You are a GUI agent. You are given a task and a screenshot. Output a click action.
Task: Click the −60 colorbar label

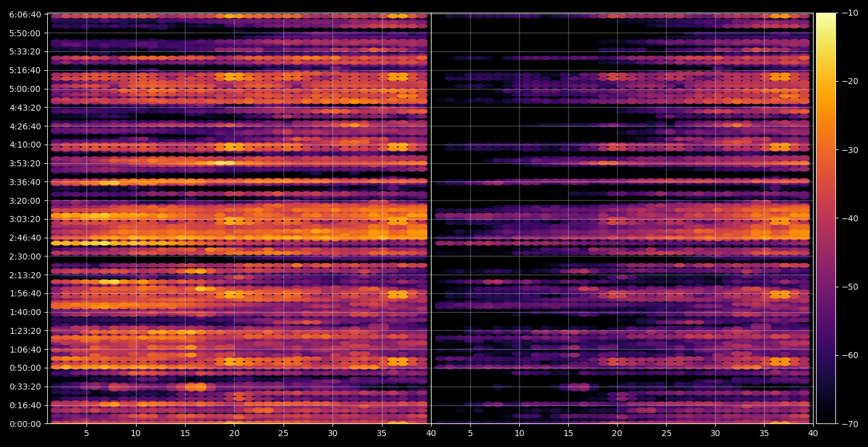(x=850, y=355)
